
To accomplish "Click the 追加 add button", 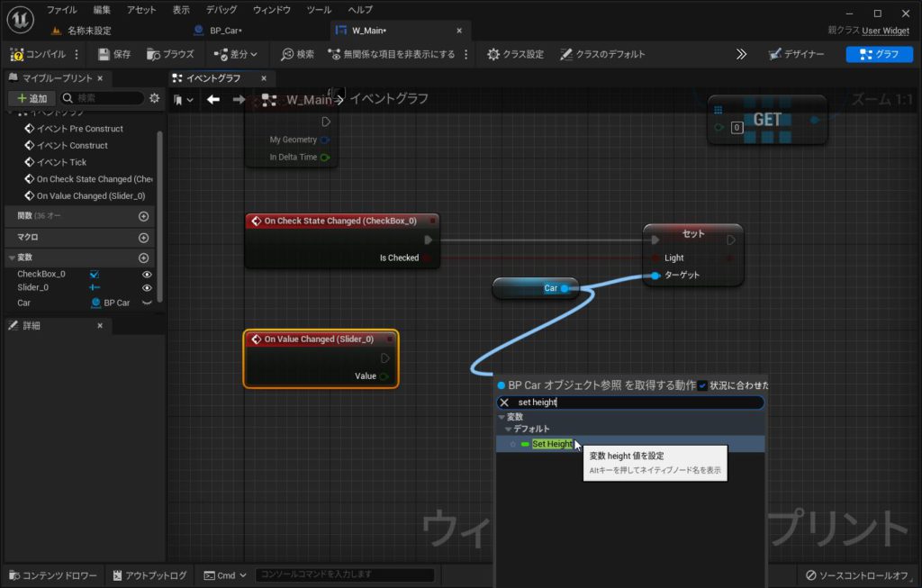I will (32, 98).
